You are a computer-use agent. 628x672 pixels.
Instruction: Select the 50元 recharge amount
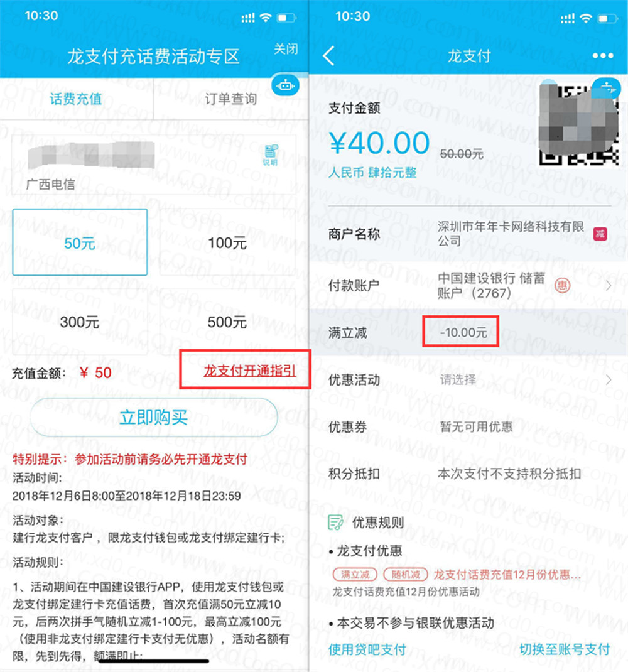click(x=80, y=242)
